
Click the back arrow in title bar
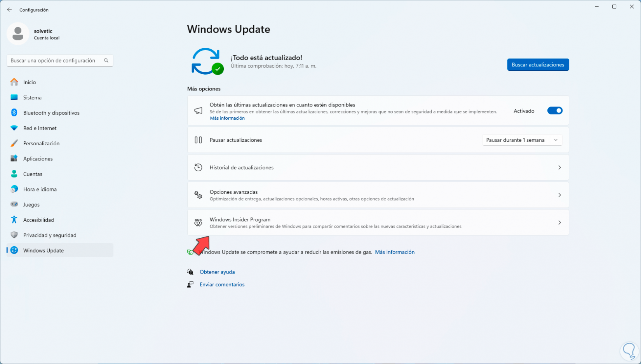tap(9, 10)
